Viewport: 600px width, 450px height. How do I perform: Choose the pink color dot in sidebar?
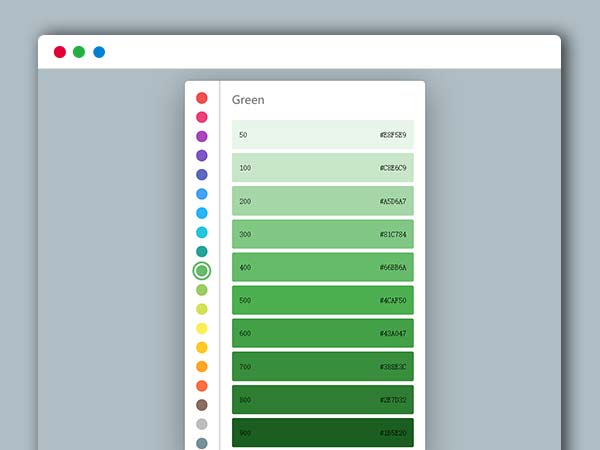(202, 117)
